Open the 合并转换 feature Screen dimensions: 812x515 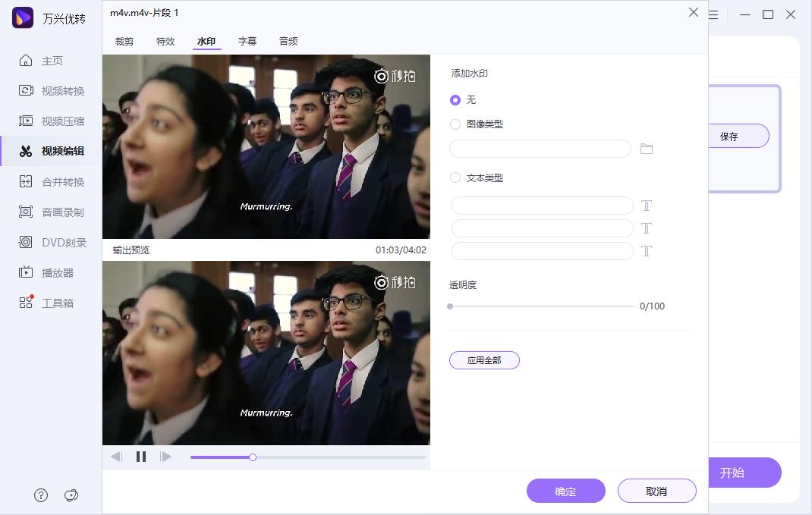click(x=57, y=181)
